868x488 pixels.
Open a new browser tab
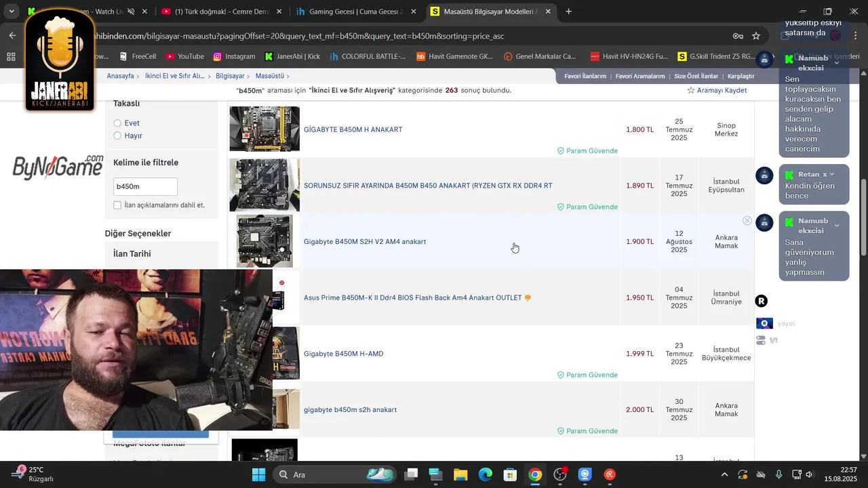568,12
